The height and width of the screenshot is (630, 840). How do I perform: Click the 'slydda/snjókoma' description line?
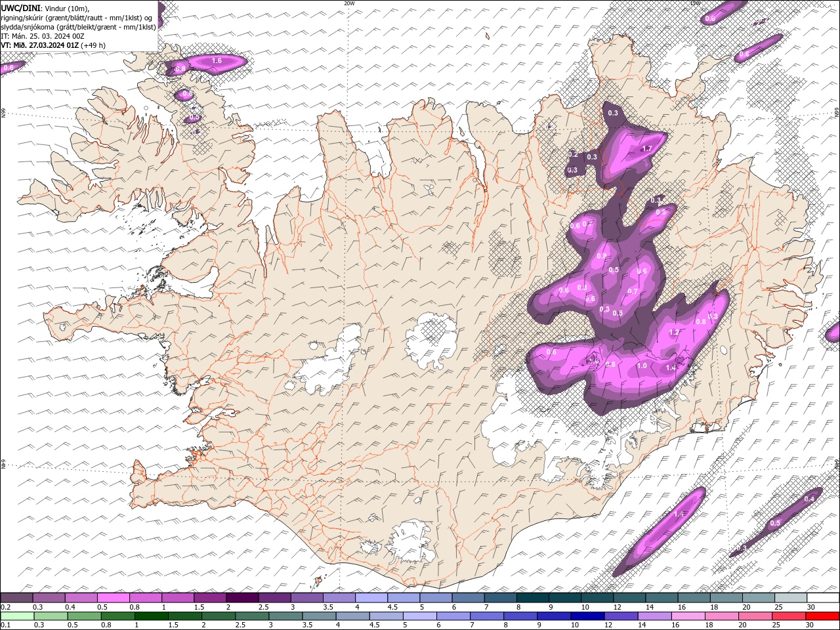click(78, 27)
